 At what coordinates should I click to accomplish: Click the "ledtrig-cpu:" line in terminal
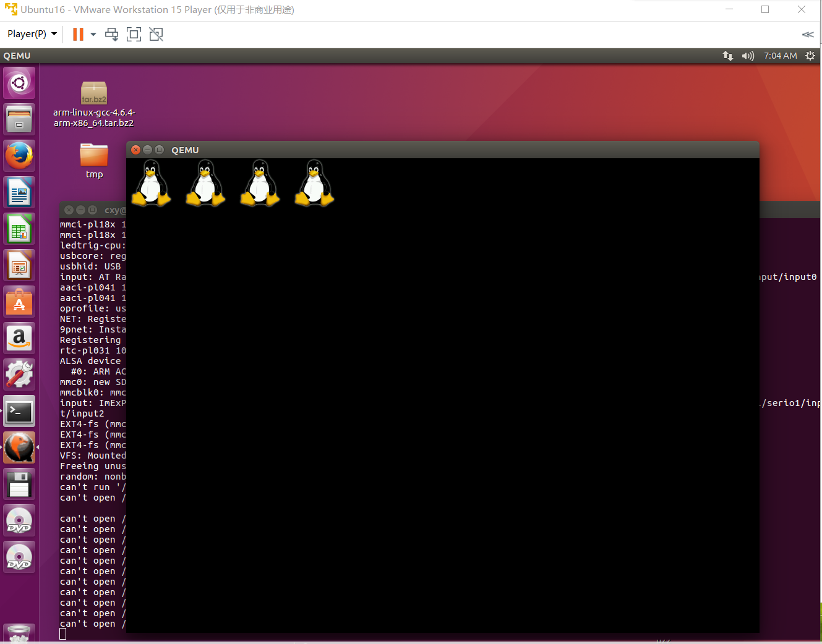93,245
